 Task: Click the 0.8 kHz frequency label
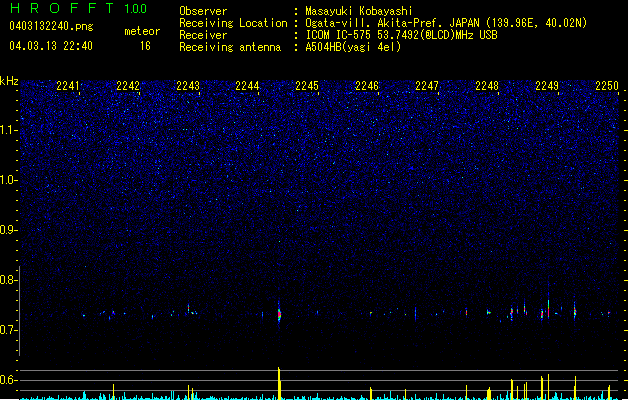[x=9, y=280]
